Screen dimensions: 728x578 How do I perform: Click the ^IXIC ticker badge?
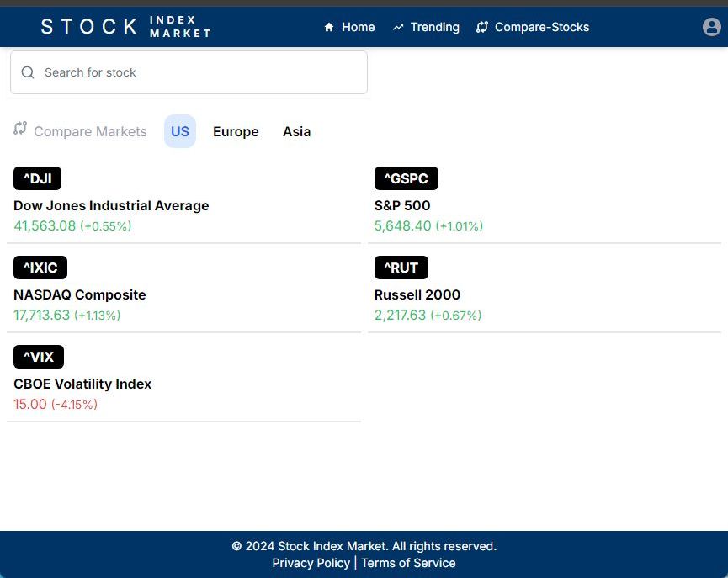(40, 268)
